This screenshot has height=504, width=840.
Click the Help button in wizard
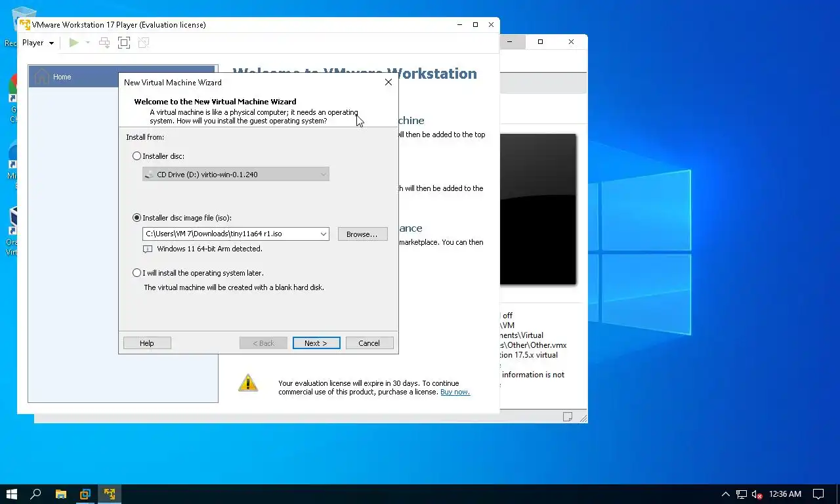[x=147, y=343]
